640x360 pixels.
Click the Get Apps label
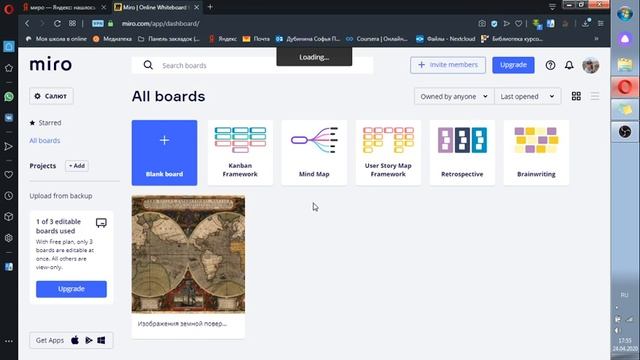[x=50, y=340]
